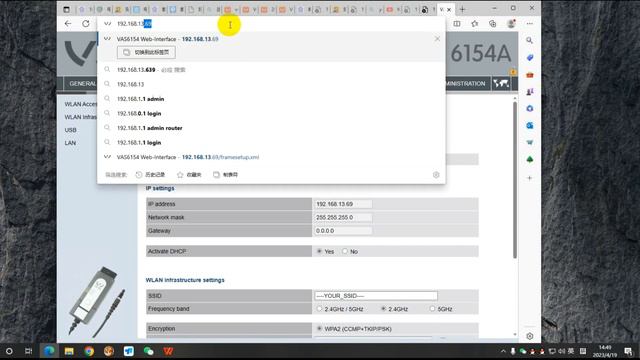Open USB sidebar item
The width and height of the screenshot is (640, 360).
coord(70,130)
